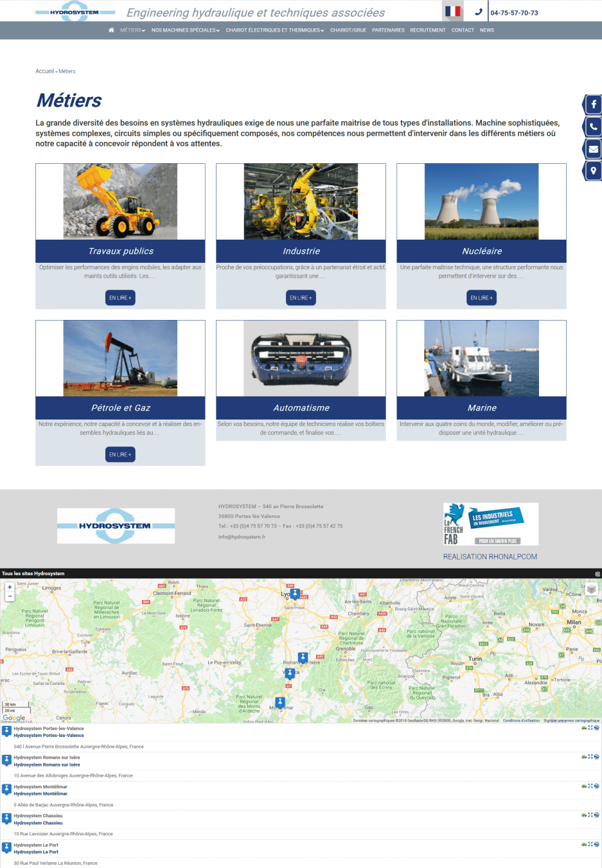Viewport: 602px width, 868px height.
Task: Open the Automatisme heading
Action: pos(301,408)
